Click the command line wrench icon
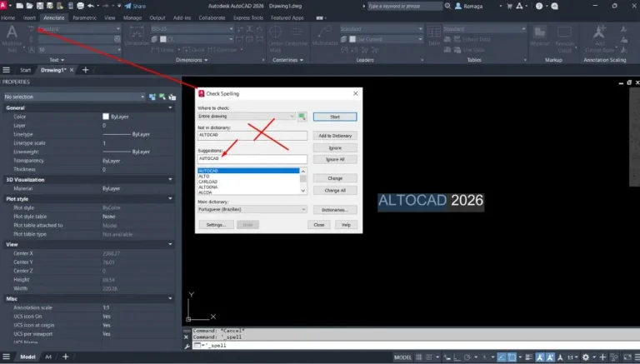Image resolution: width=640 pixels, height=364 pixels. pyautogui.click(x=187, y=346)
